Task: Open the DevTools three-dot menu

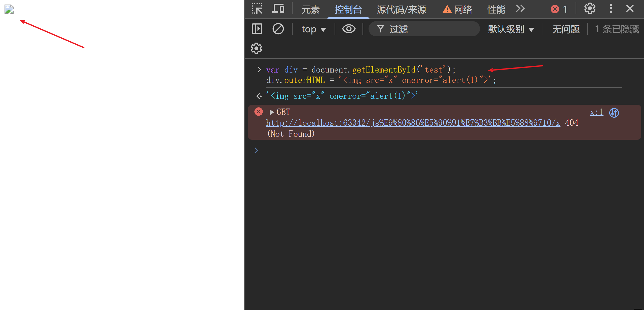Action: 611,9
